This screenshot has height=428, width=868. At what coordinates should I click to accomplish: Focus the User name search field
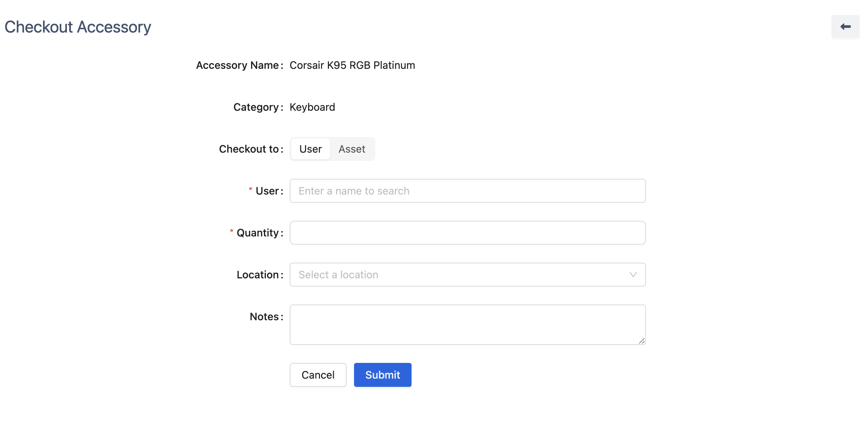pyautogui.click(x=467, y=191)
